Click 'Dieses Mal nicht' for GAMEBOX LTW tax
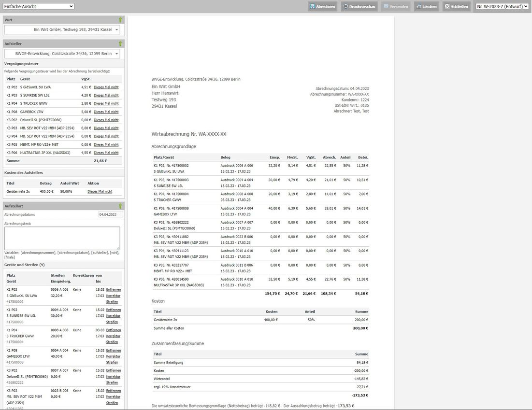 [106, 112]
